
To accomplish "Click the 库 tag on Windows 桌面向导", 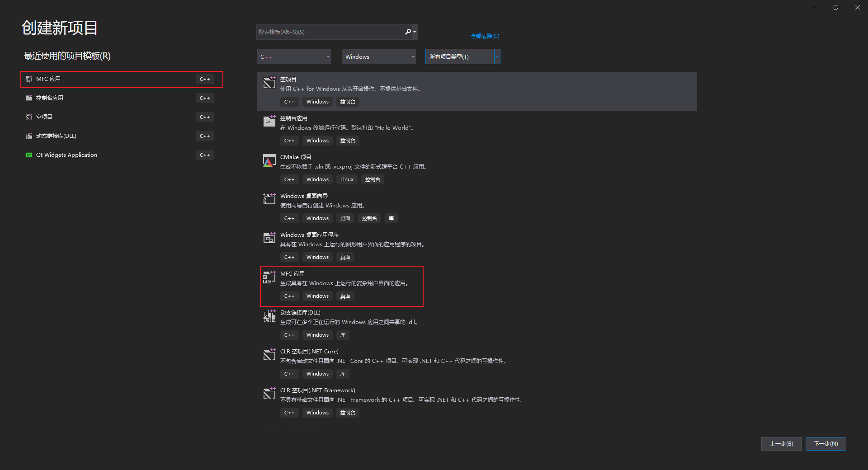I will [391, 218].
